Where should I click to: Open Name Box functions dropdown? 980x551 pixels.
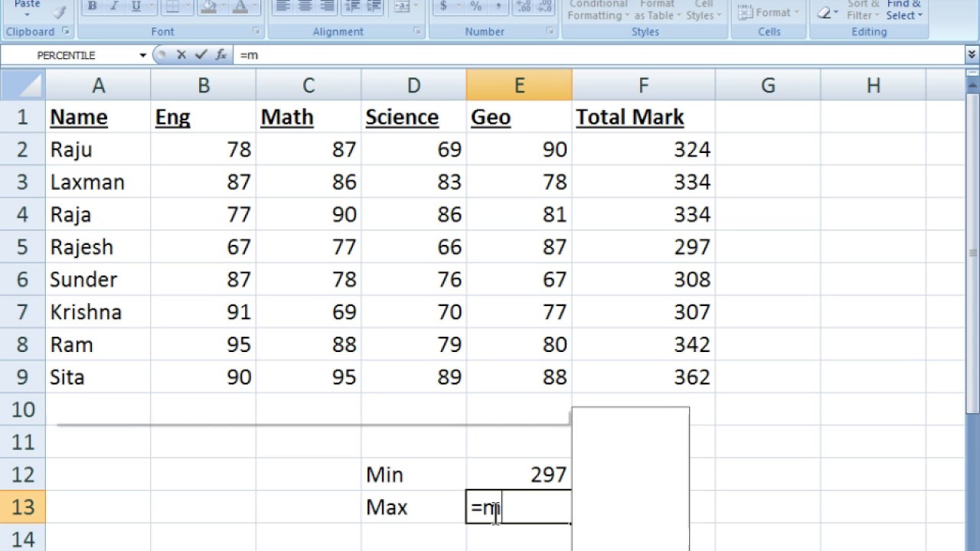point(142,55)
